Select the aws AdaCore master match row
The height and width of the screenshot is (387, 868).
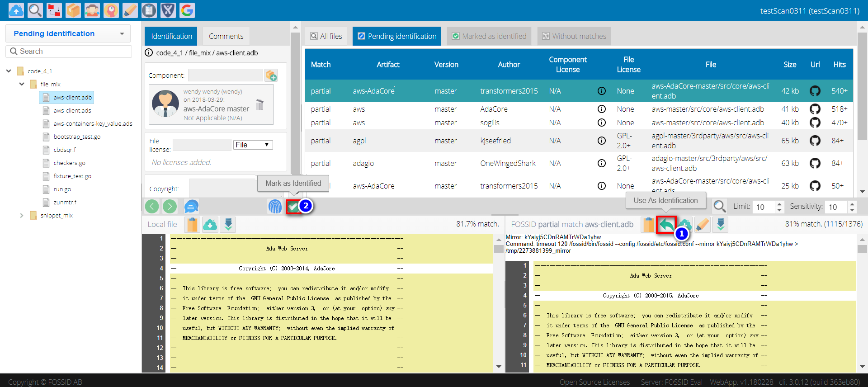579,109
